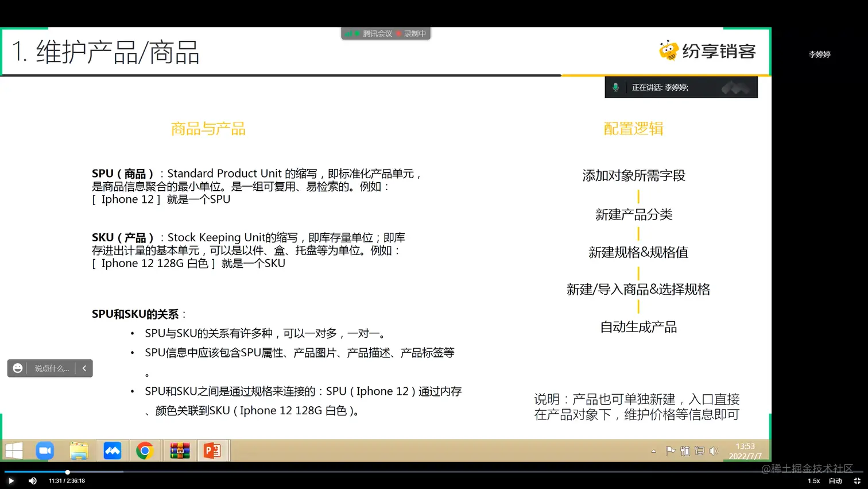Click the slide title 1. 维护产品/商品

point(106,52)
